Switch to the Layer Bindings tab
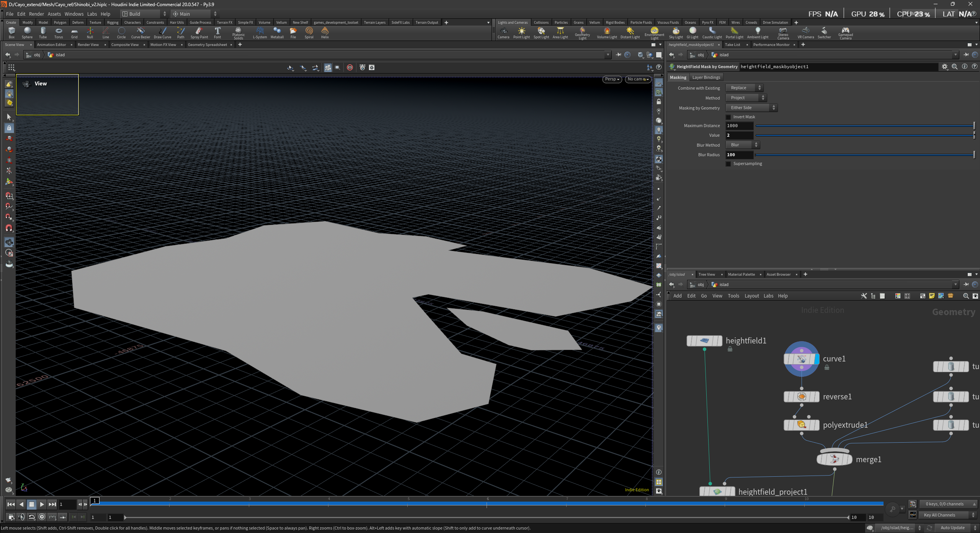This screenshot has height=533, width=980. pos(706,77)
